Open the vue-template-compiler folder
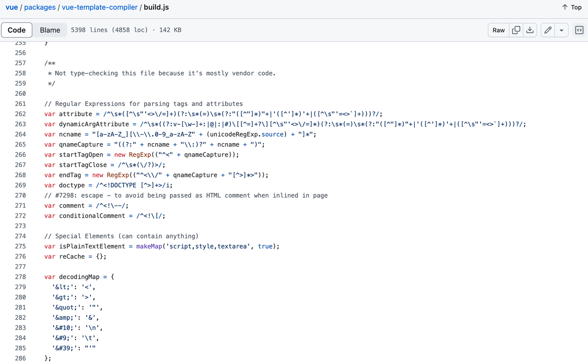Image resolution: width=588 pixels, height=364 pixels. [x=100, y=7]
